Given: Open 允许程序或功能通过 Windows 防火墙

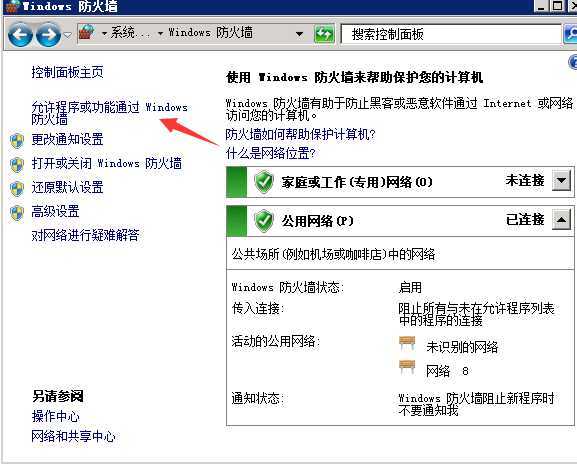Looking at the screenshot, I should pyautogui.click(x=109, y=113).
